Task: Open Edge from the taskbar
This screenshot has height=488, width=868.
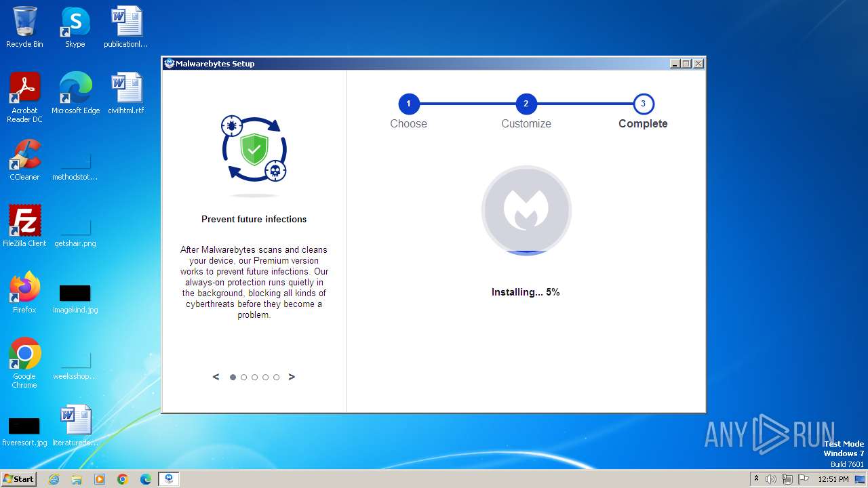Action: [146, 479]
